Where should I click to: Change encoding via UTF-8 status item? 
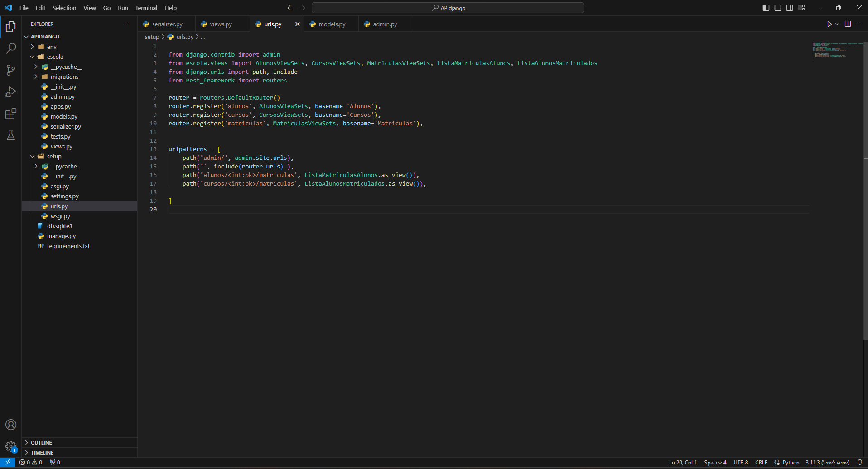(x=741, y=463)
